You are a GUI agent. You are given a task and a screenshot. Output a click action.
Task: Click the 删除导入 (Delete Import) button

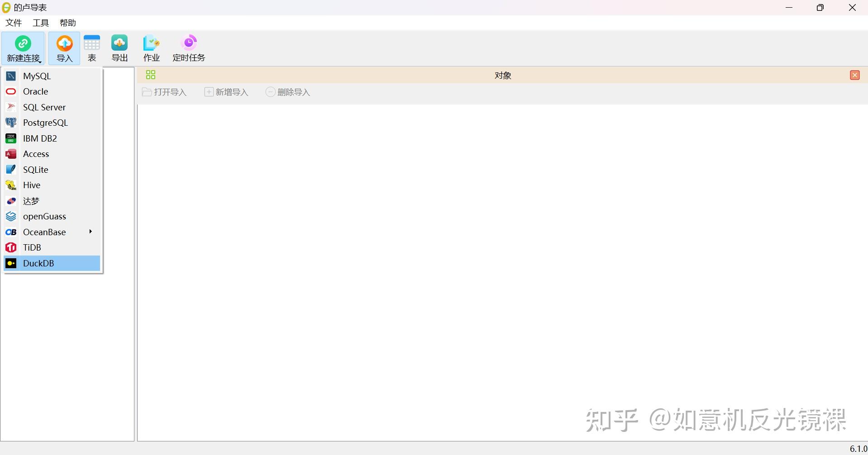[287, 92]
